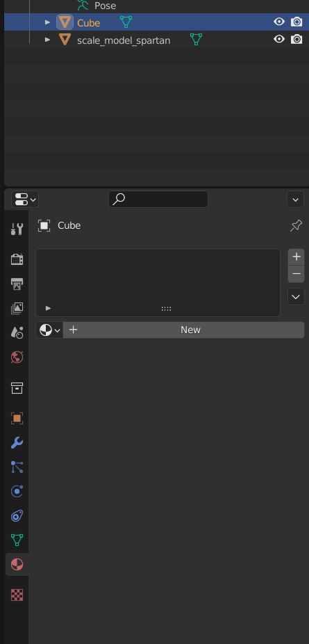The image size is (309, 644).
Task: Open the World properties tab
Action: [17, 357]
